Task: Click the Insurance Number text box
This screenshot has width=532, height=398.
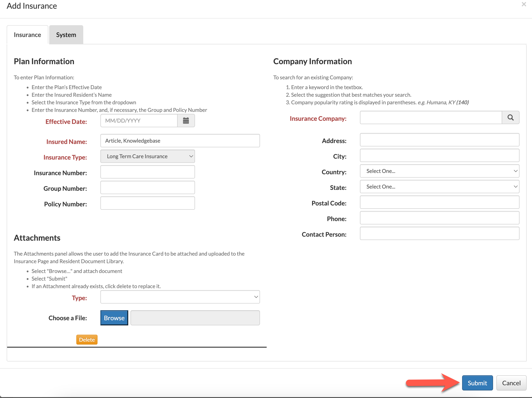Action: pos(147,172)
